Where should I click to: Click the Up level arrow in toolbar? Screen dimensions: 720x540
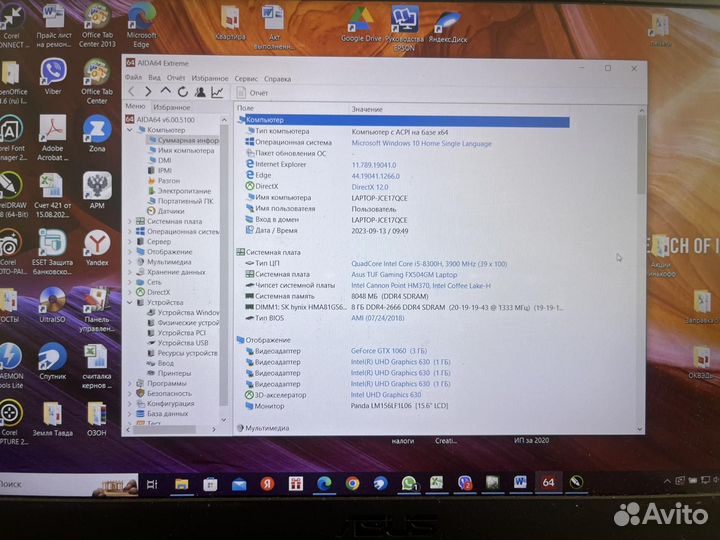click(x=166, y=92)
